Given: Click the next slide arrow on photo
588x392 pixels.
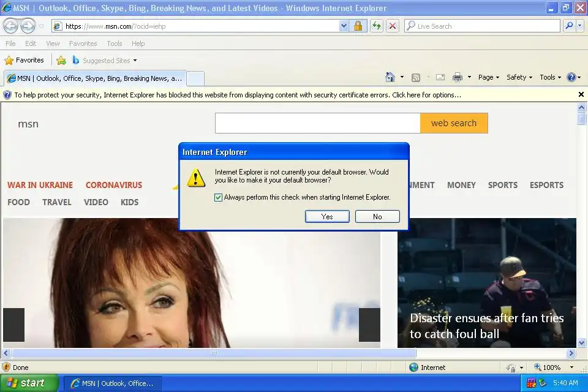Looking at the screenshot, I should click(369, 325).
